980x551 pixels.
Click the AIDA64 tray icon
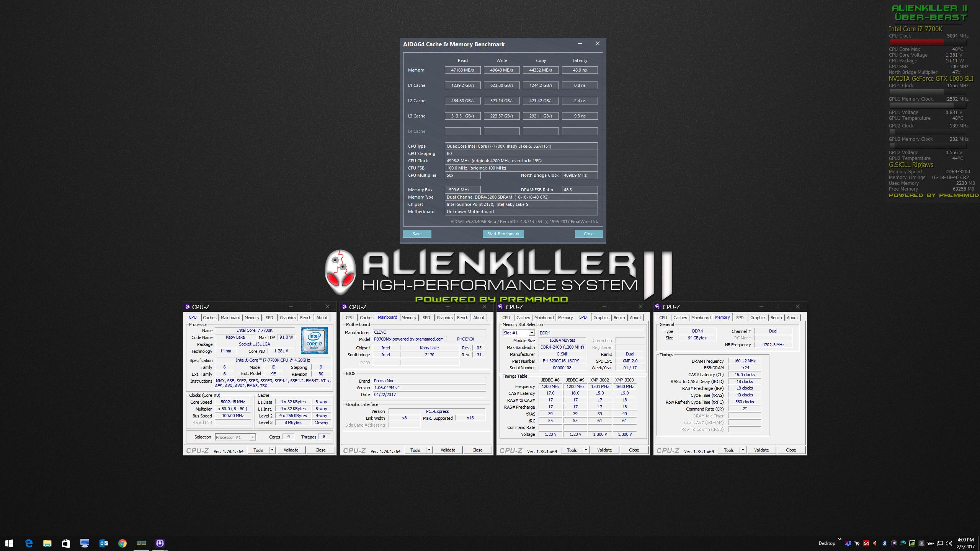tap(866, 543)
